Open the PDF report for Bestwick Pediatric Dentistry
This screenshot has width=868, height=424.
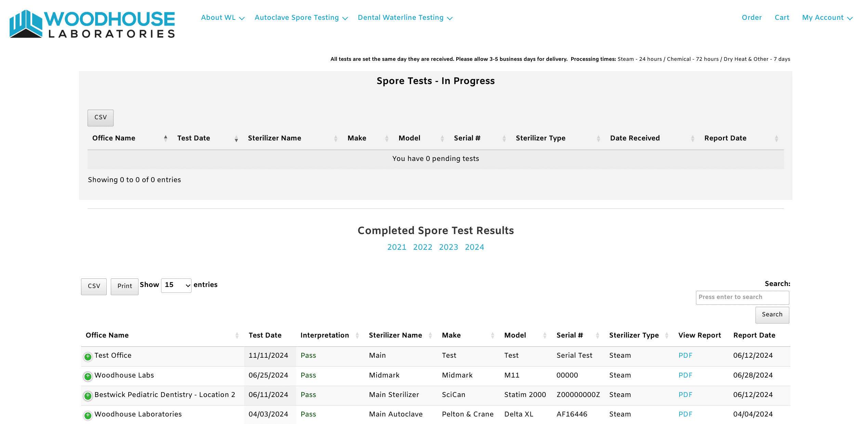[685, 395]
